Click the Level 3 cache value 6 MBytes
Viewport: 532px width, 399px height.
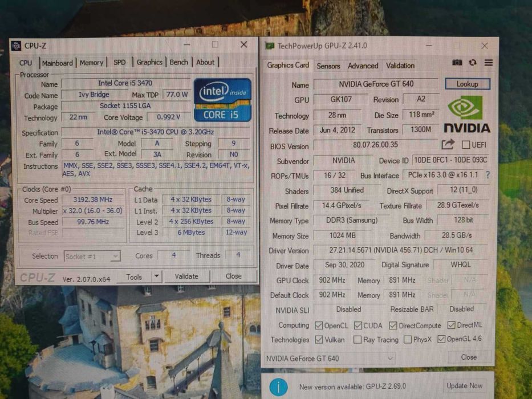click(191, 233)
